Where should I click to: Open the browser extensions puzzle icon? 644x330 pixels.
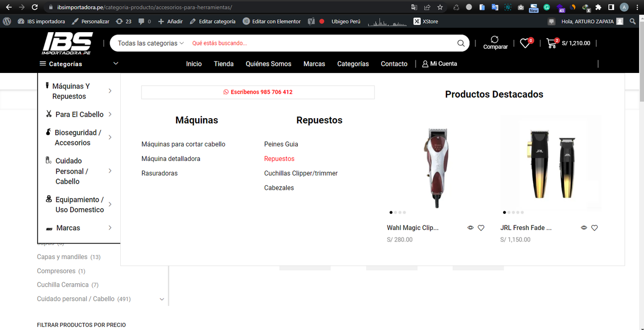598,7
